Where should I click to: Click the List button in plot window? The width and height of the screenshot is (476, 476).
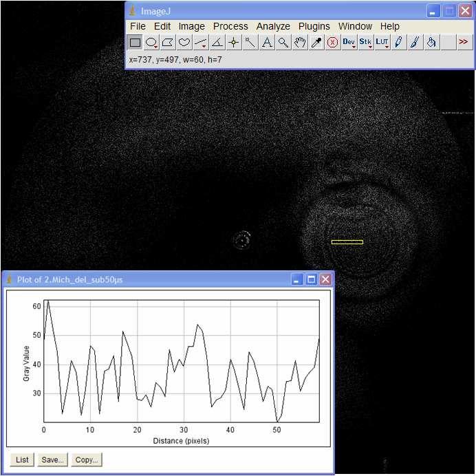22,459
